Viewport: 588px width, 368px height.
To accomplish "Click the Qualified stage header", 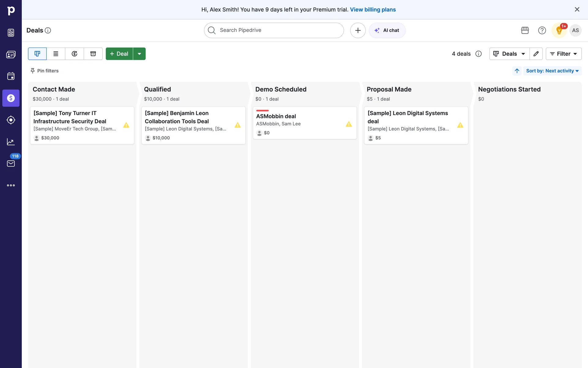I will pyautogui.click(x=157, y=89).
